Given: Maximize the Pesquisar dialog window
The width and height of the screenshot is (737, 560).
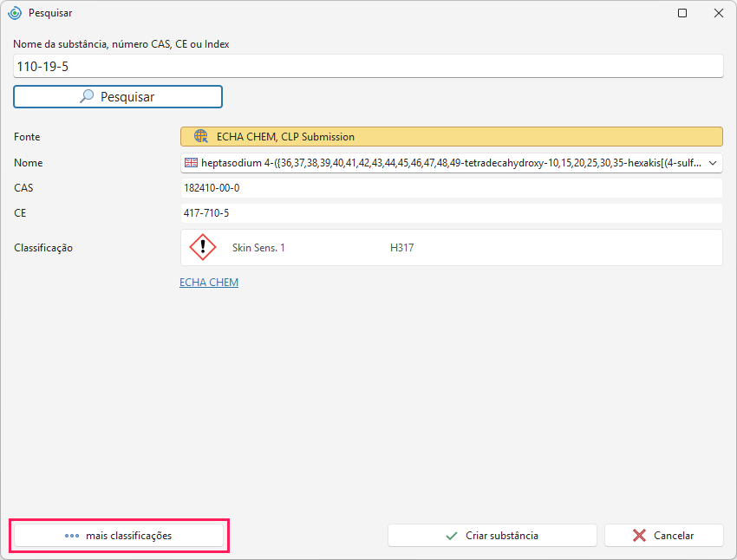Looking at the screenshot, I should click(682, 13).
